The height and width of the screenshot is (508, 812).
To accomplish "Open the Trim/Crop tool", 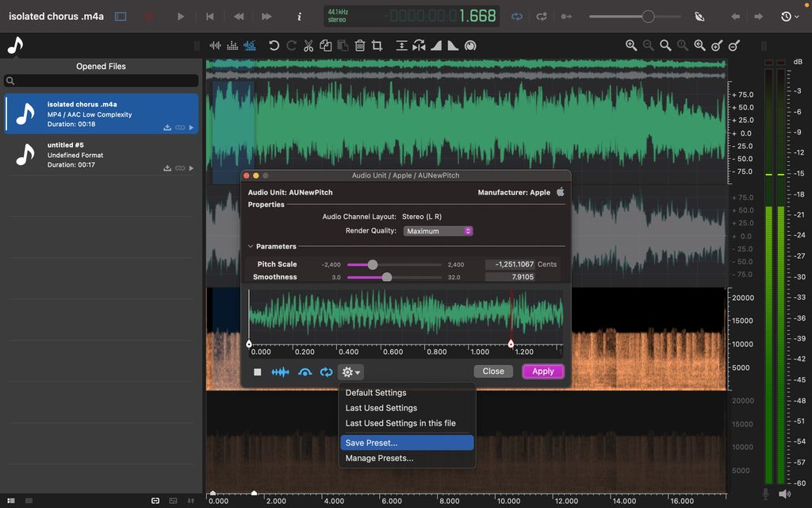I will click(377, 45).
